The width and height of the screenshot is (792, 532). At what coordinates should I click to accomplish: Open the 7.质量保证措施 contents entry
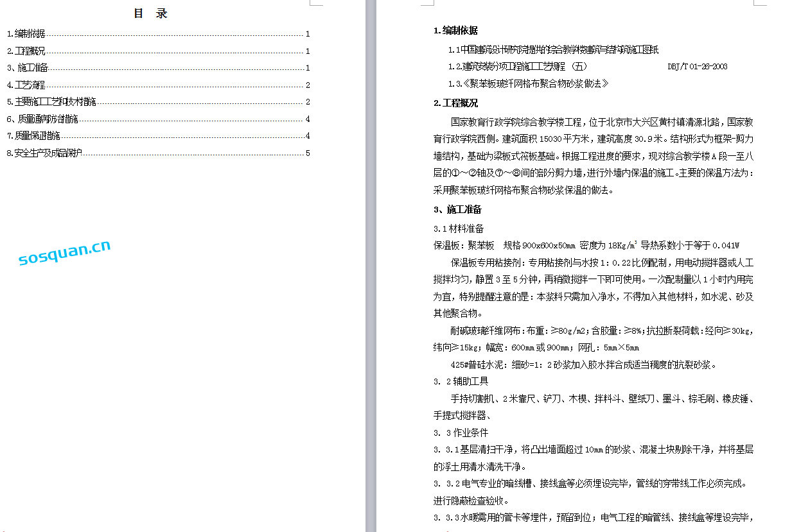[x=33, y=136]
